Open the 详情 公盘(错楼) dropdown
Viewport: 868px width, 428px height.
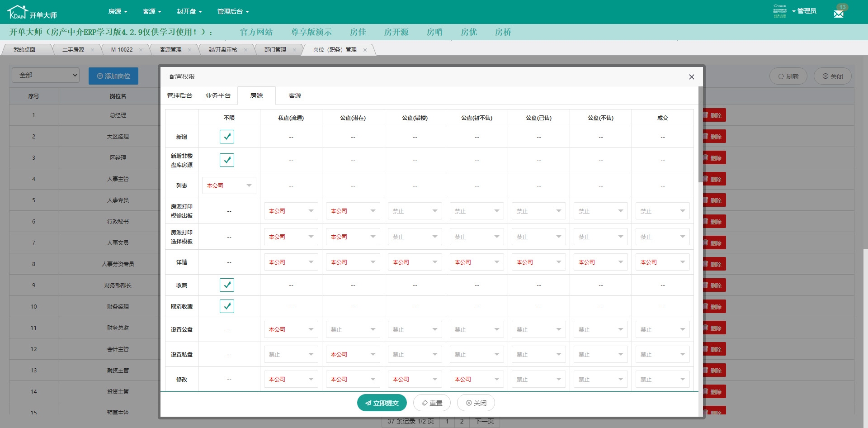click(x=415, y=262)
